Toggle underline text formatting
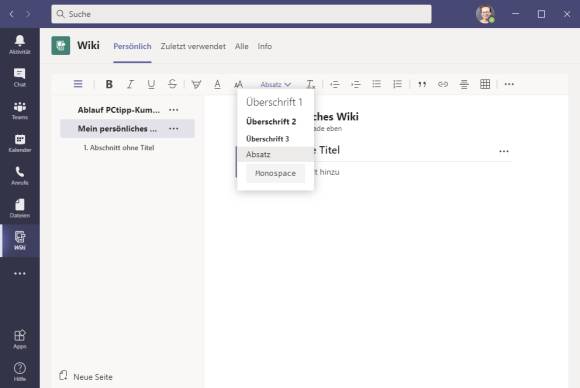Image resolution: width=580 pixels, height=388 pixels. [151, 84]
